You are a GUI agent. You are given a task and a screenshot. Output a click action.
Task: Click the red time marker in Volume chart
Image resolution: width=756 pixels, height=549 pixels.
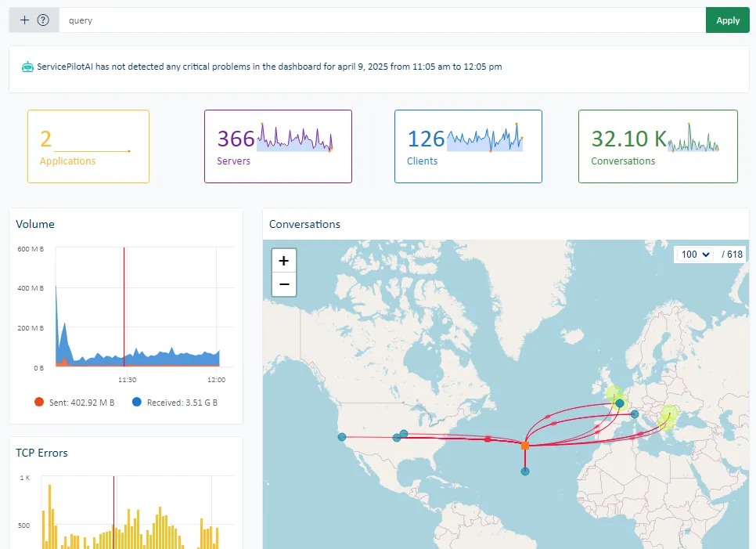[124, 307]
